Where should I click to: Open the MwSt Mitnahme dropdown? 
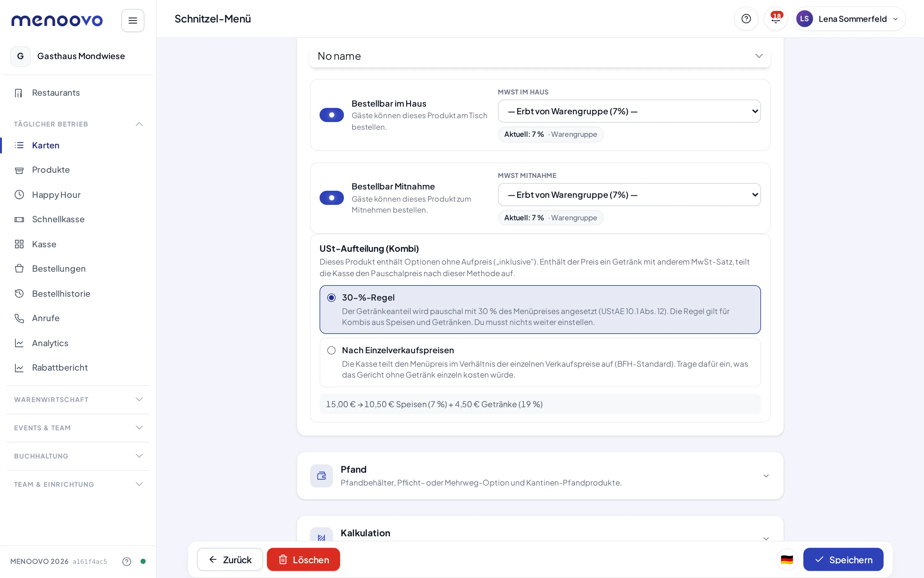pyautogui.click(x=629, y=195)
